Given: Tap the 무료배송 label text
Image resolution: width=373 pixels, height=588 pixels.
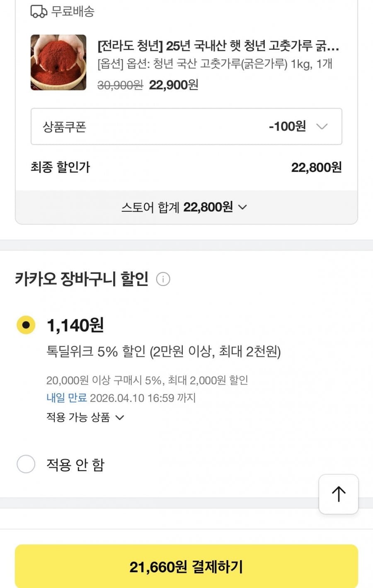Looking at the screenshot, I should click(73, 11).
